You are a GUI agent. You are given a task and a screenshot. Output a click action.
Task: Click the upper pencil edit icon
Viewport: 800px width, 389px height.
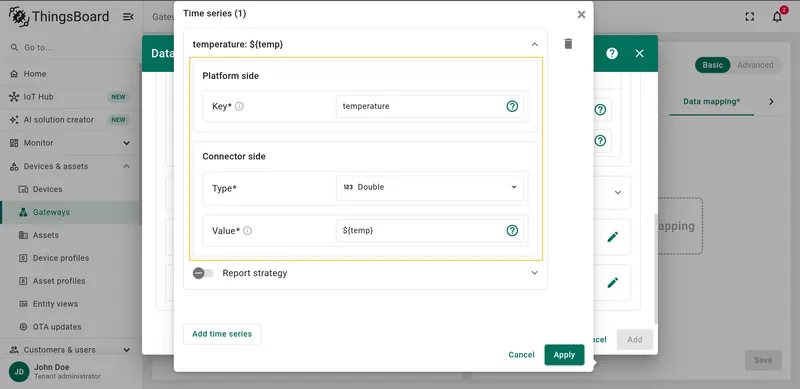pos(613,237)
